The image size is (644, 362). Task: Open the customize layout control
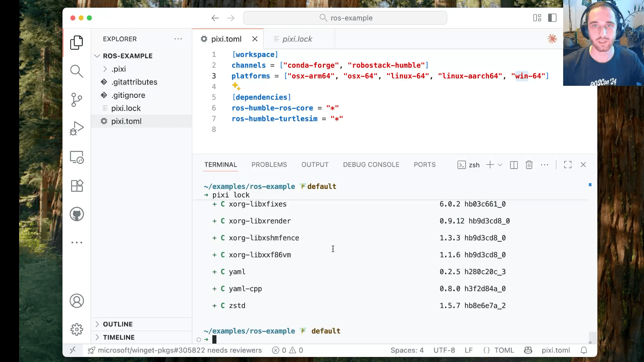point(537,18)
